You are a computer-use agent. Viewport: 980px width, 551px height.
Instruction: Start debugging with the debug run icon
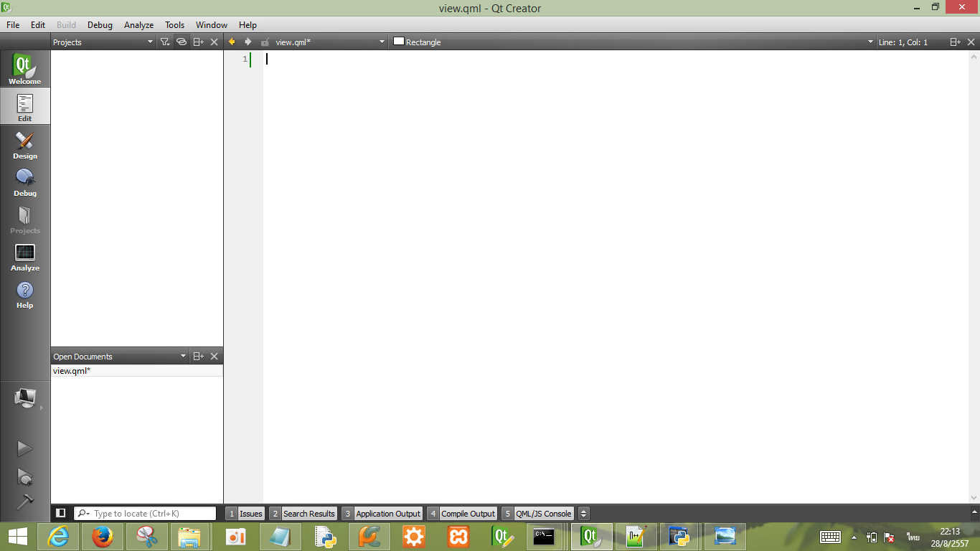(x=24, y=476)
